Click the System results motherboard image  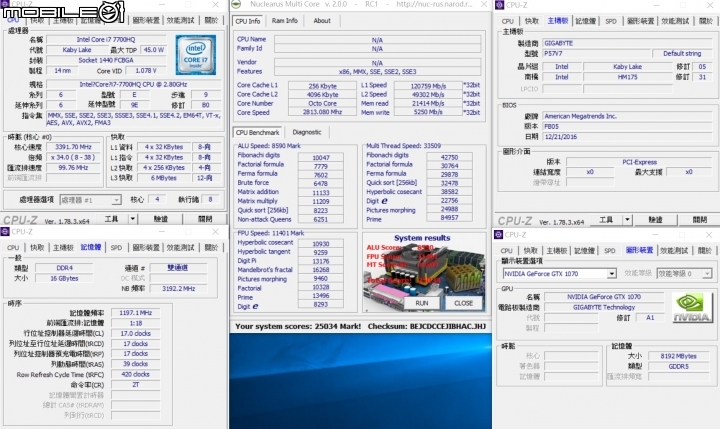click(x=424, y=273)
